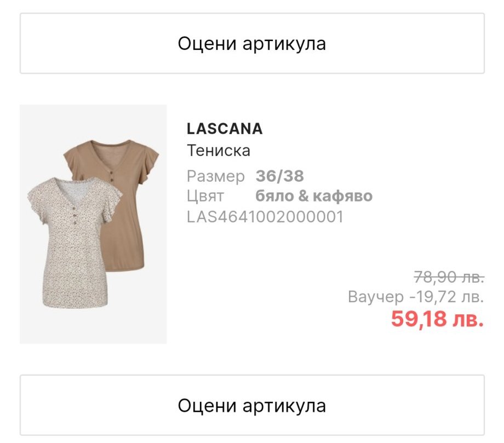This screenshot has width=504, height=443.
Task: Select the LASCANA brand name
Action: point(225,129)
